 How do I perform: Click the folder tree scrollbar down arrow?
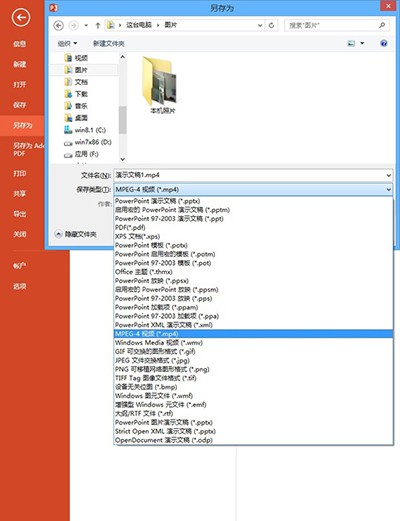point(122,159)
